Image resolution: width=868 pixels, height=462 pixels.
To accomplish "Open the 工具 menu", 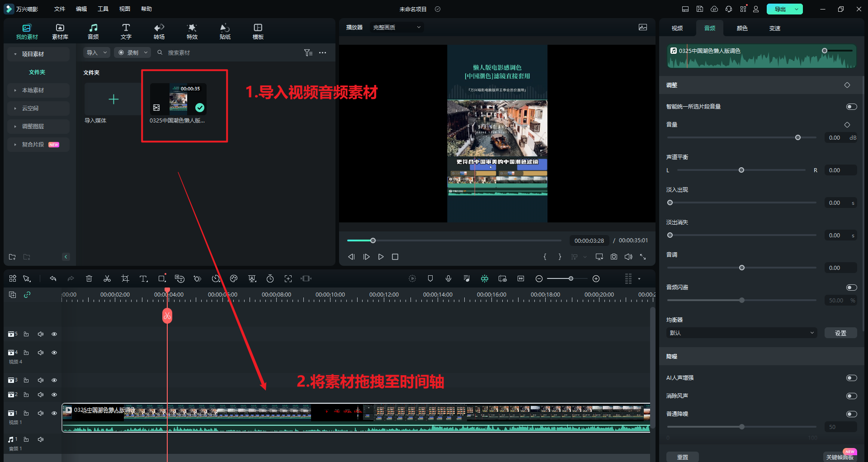I will coord(103,9).
